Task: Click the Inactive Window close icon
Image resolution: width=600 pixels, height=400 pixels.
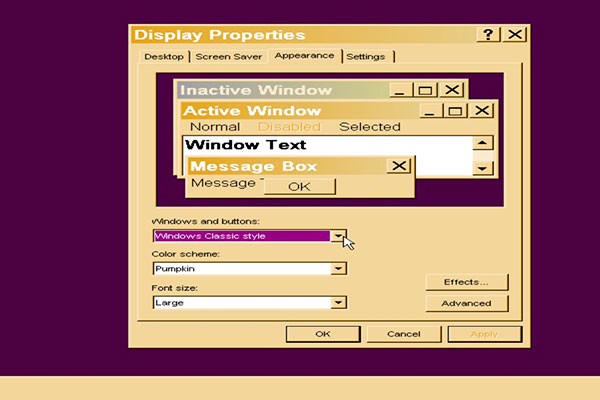Action: [452, 90]
